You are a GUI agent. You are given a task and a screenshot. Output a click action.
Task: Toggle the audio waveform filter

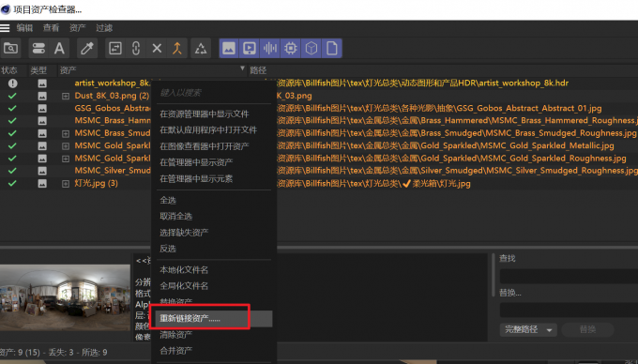click(x=270, y=49)
